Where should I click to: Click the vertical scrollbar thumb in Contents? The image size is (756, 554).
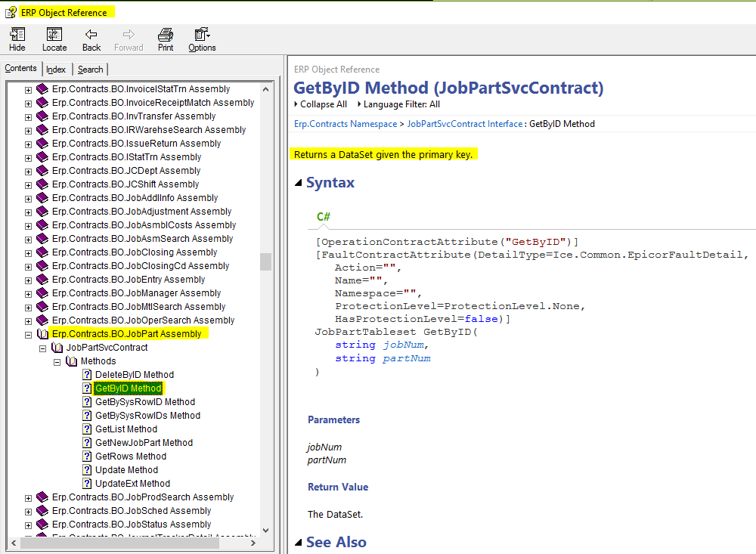(x=265, y=262)
